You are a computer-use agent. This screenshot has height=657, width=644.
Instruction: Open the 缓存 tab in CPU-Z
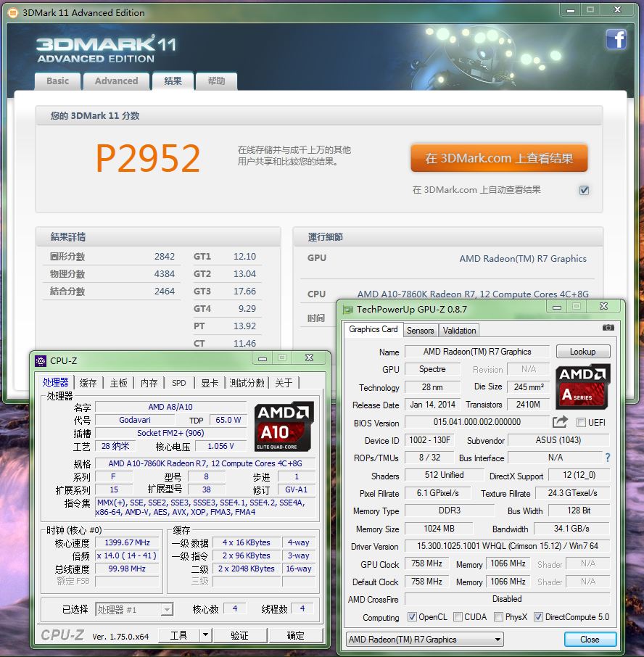click(x=88, y=383)
